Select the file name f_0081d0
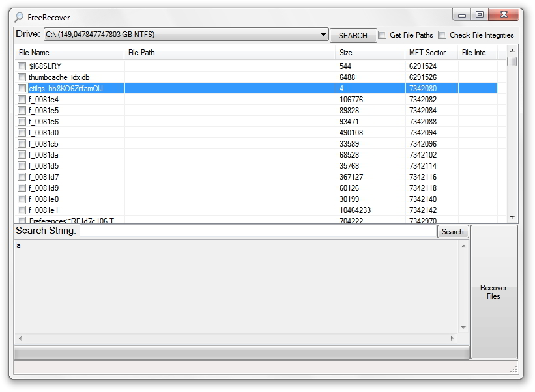 44,133
